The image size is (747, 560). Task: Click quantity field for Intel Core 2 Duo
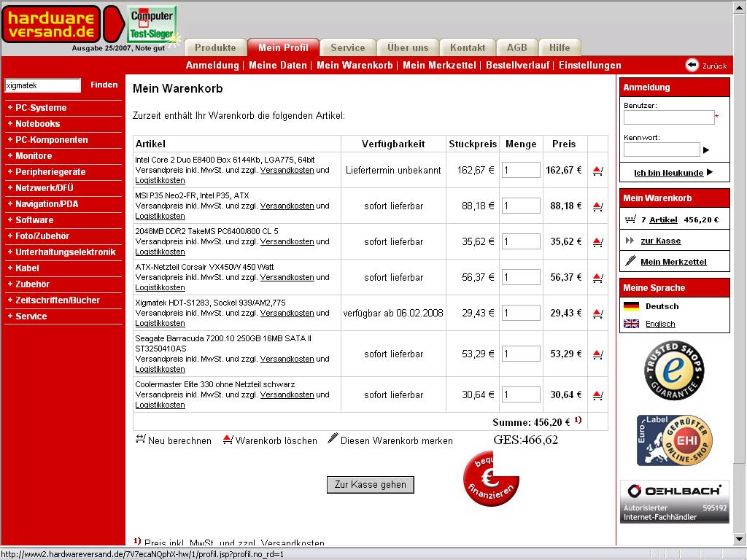click(521, 170)
